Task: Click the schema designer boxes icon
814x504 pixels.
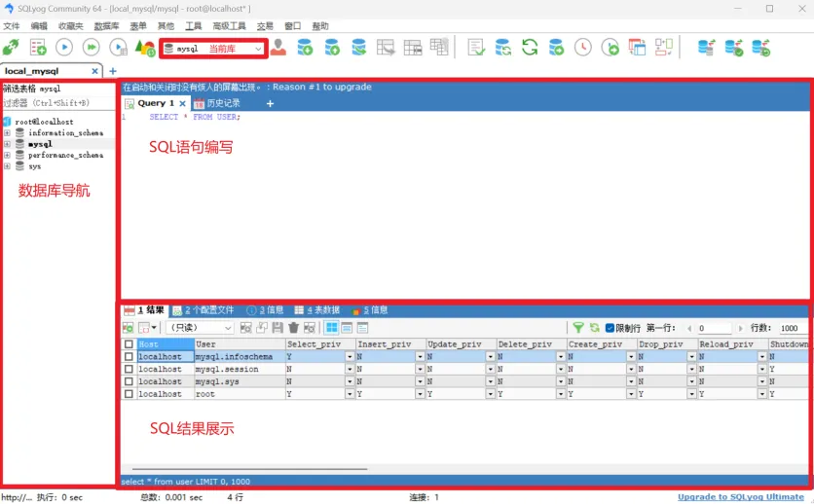Action: tap(663, 48)
